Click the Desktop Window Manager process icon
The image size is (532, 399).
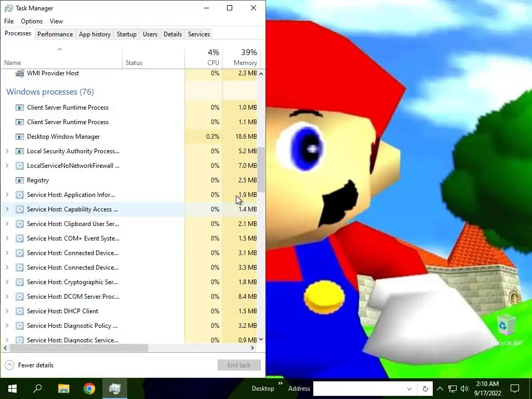tap(20, 137)
